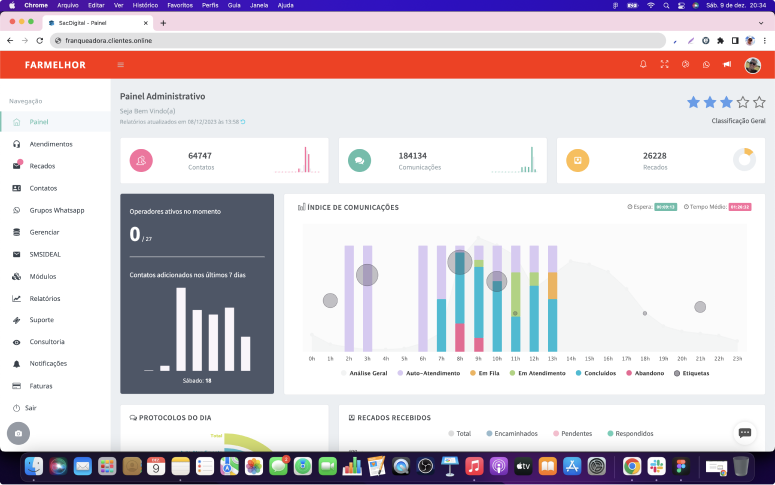The height and width of the screenshot is (485, 775).
Task: Select Grupos Whatsapp menu item
Action: pyautogui.click(x=55, y=210)
